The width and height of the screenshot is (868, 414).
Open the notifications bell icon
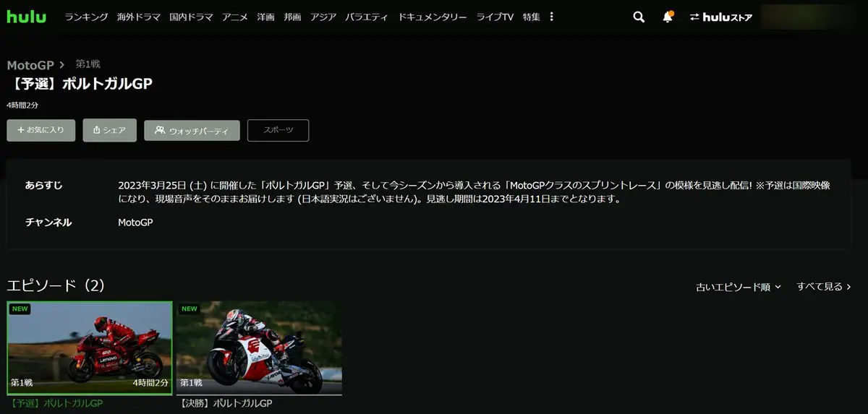pos(668,17)
